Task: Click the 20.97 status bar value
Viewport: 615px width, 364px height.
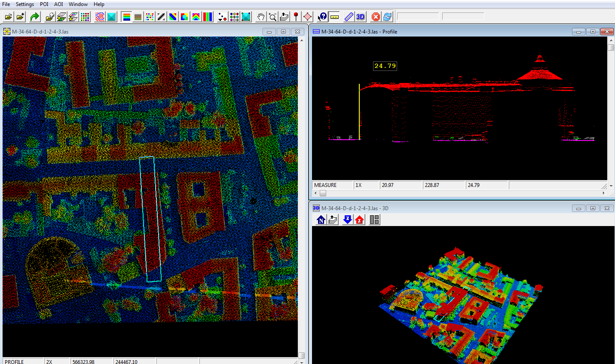Action: (x=401, y=185)
